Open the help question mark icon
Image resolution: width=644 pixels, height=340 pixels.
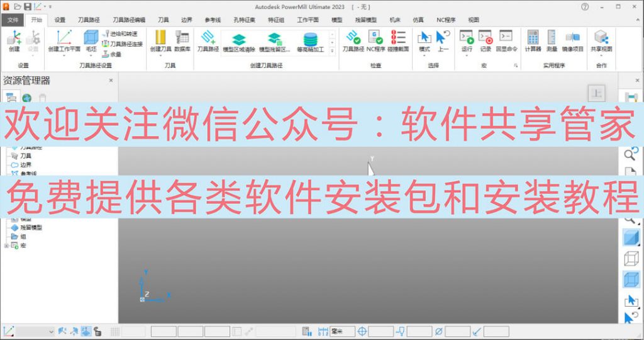585,6
